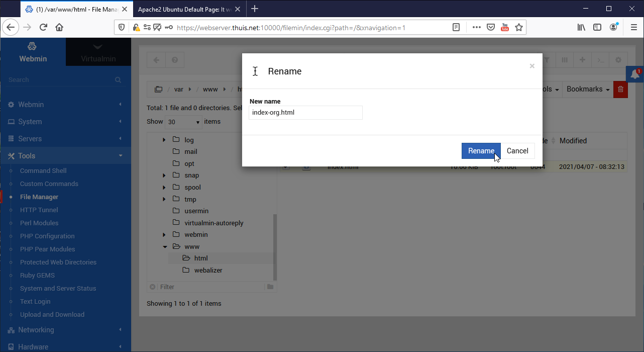Viewport: 644px width, 352px height.
Task: Click the Firefox home icon
Action: click(x=59, y=28)
